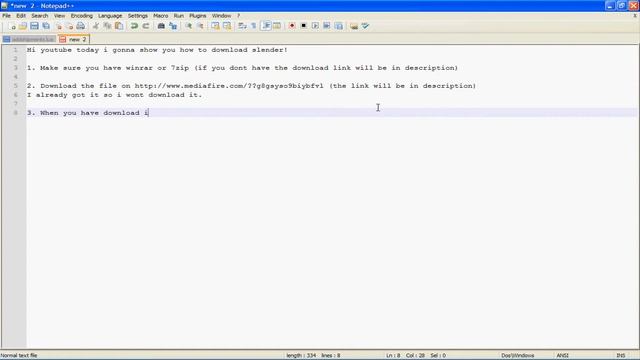
Task: Click the 'length : 334' status bar text
Action: (301, 356)
